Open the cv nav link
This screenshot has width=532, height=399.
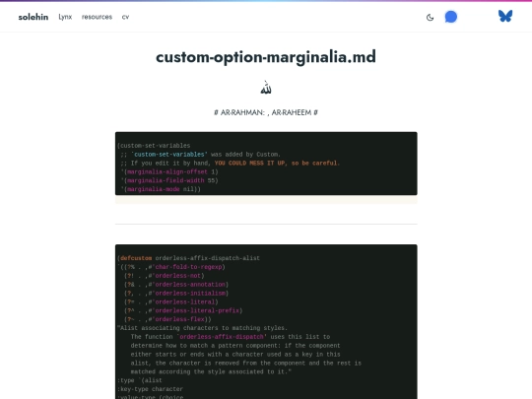pyautogui.click(x=125, y=17)
